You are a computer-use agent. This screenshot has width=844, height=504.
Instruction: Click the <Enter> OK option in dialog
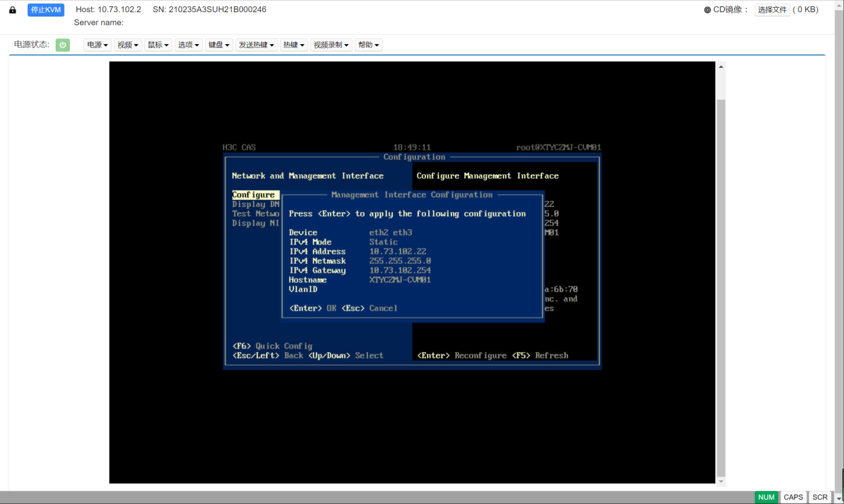[313, 309]
